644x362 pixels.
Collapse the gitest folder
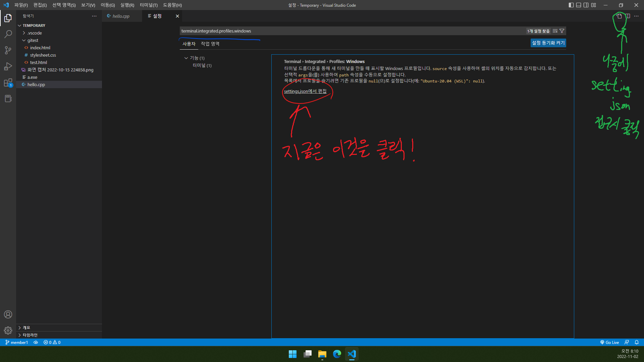point(24,40)
